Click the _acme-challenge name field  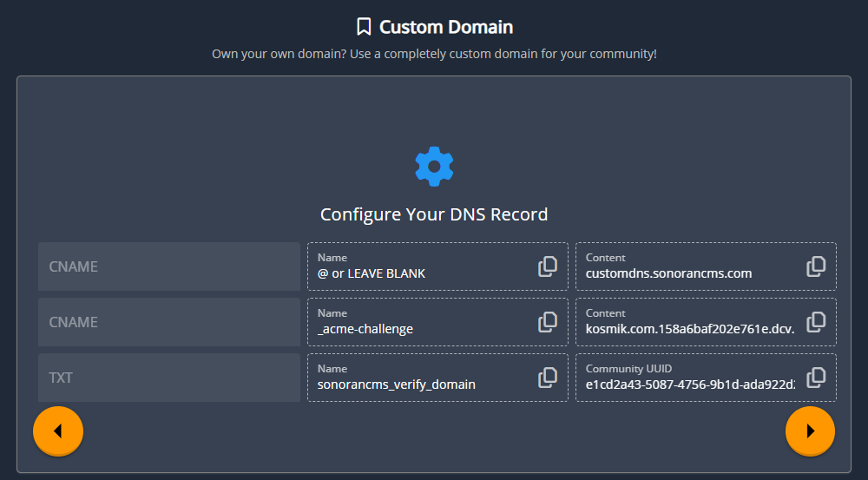(417, 328)
